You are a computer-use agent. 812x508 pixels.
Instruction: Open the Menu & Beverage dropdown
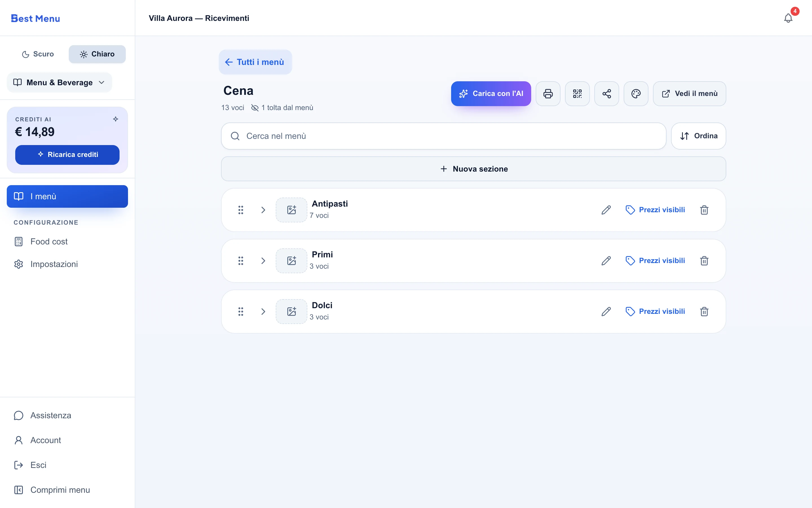pos(59,82)
